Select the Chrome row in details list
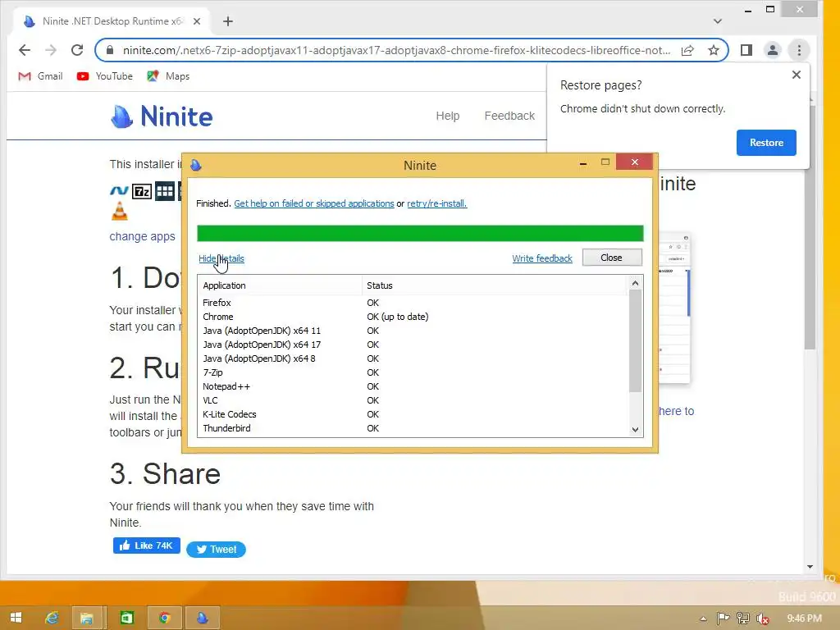840x630 pixels. pyautogui.click(x=413, y=317)
